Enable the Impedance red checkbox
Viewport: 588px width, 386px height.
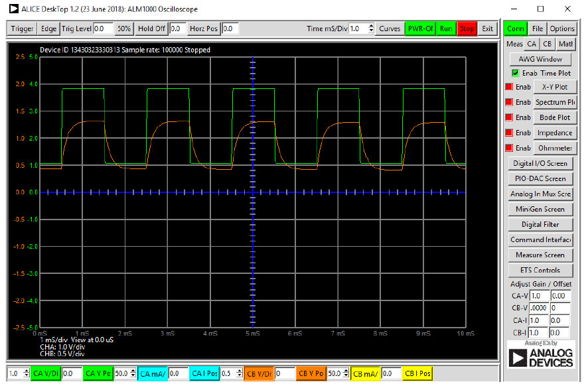tap(509, 133)
